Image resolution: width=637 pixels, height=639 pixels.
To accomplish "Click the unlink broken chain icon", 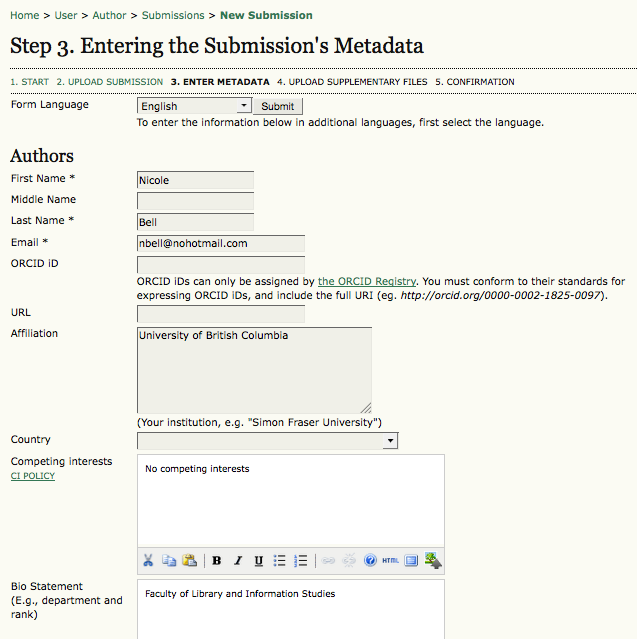I will coord(349,561).
